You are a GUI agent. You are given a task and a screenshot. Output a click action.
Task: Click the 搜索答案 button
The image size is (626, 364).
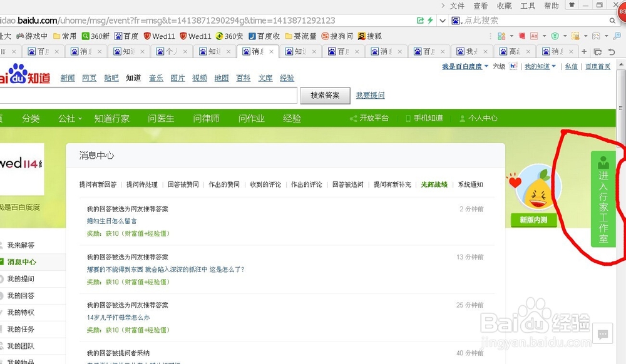tap(325, 96)
